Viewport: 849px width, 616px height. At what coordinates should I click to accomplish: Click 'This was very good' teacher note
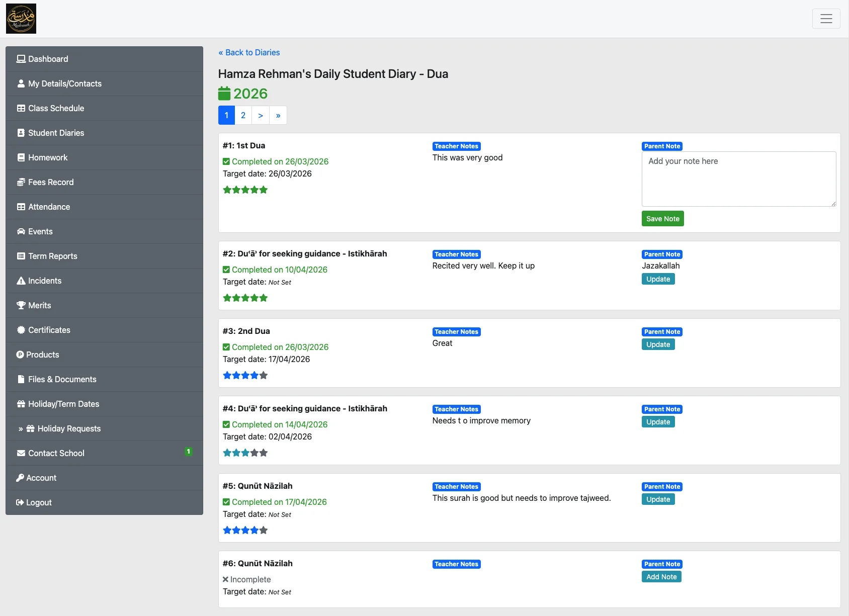pyautogui.click(x=467, y=157)
